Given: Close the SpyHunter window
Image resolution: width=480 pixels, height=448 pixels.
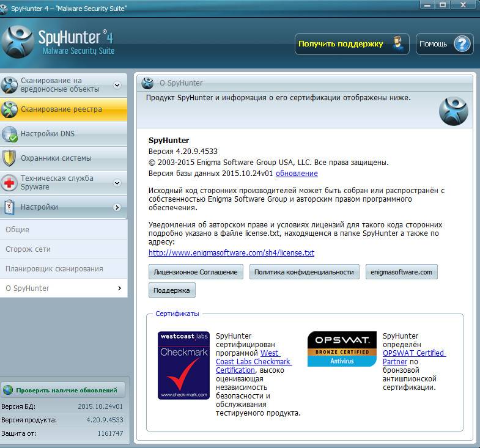Looking at the screenshot, I should click(x=463, y=5).
